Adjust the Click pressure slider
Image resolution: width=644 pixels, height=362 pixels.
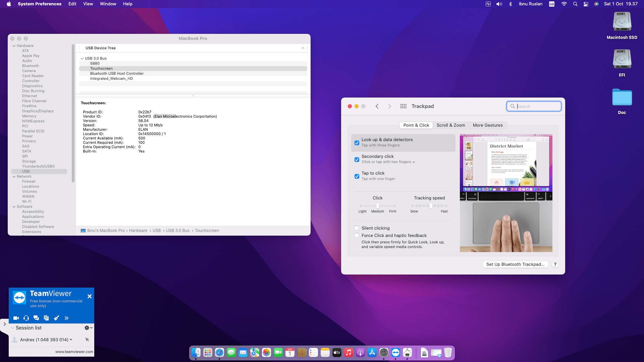(x=378, y=206)
